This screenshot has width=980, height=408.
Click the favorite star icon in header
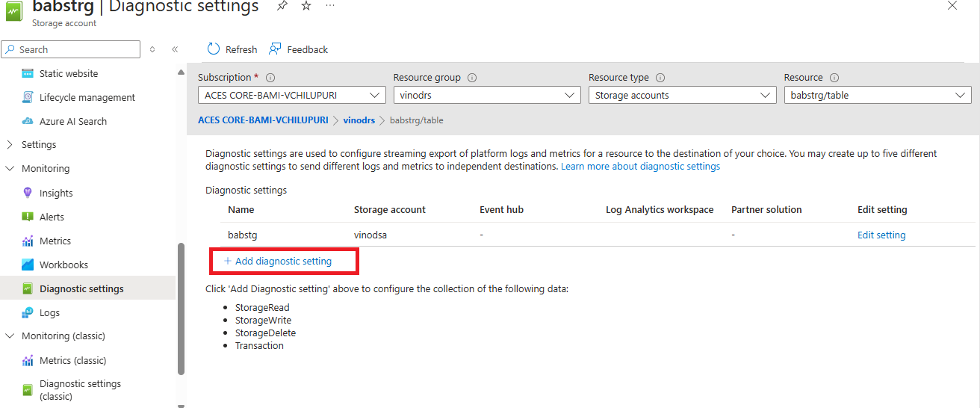tap(306, 6)
